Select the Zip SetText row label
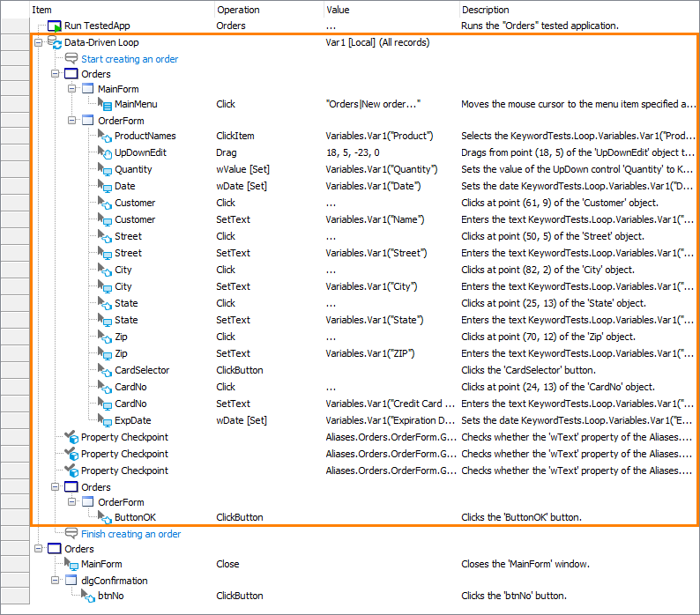The width and height of the screenshot is (700, 615). (121, 353)
